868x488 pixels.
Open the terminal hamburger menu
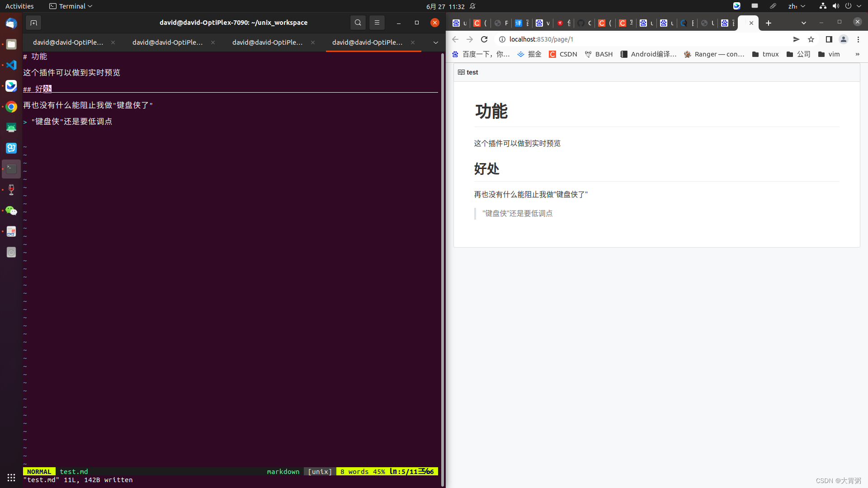pyautogui.click(x=377, y=23)
